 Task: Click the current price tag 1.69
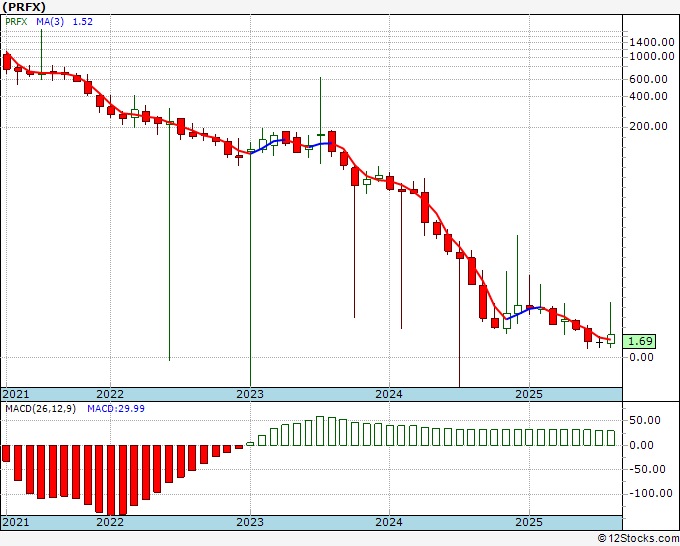tap(639, 341)
